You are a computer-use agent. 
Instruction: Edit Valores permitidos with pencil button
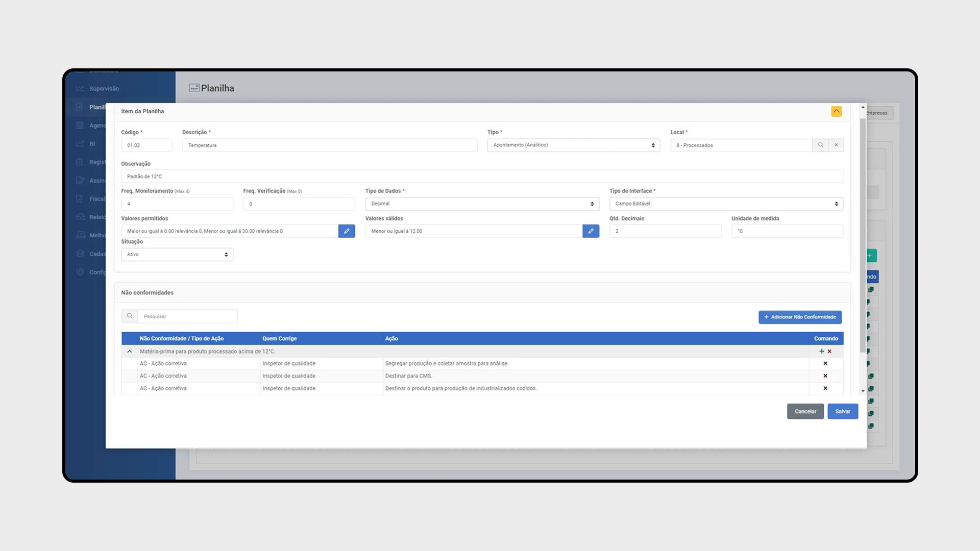coord(347,231)
